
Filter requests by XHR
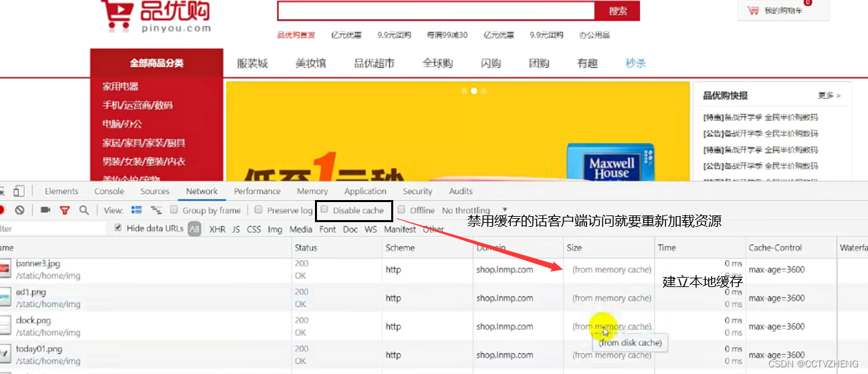[x=217, y=229]
